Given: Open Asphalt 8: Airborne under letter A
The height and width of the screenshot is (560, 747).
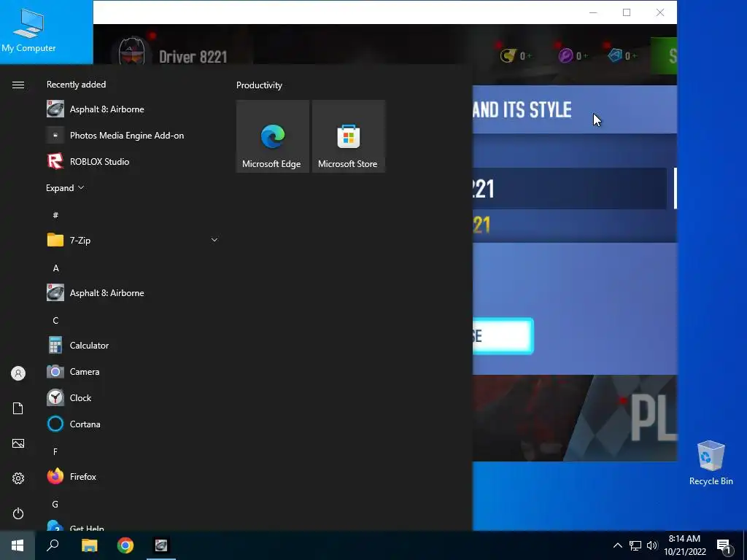Looking at the screenshot, I should (133, 293).
